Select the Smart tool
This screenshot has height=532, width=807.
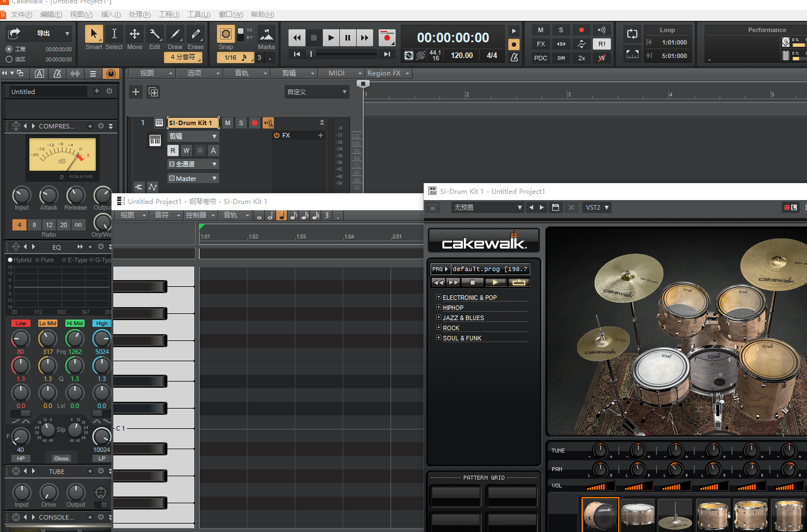[x=94, y=34]
